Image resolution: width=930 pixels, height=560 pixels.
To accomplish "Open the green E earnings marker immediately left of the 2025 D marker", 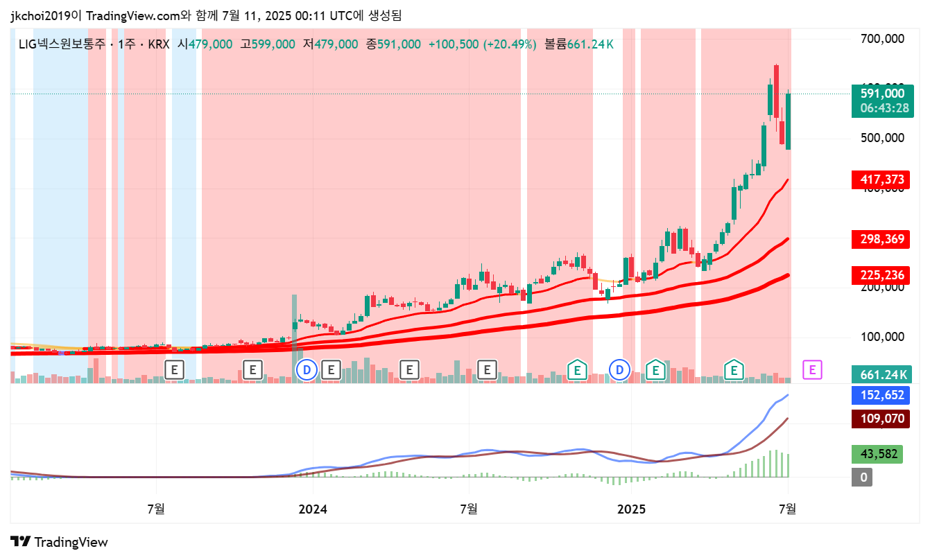I will tap(576, 369).
